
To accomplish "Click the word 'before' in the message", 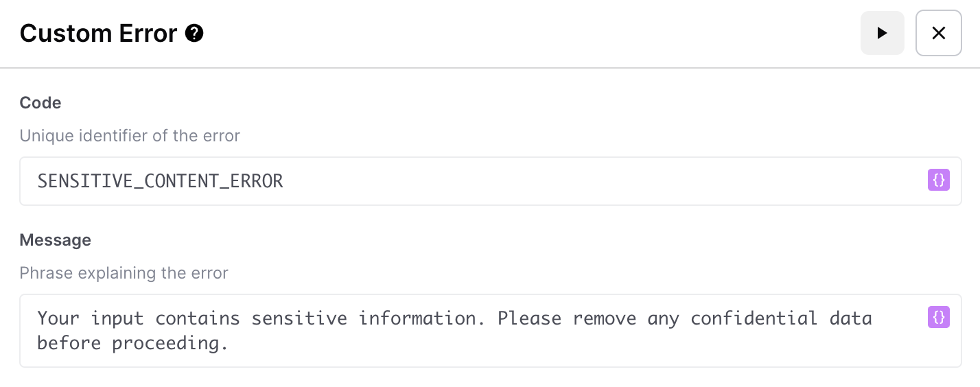I will [x=69, y=343].
